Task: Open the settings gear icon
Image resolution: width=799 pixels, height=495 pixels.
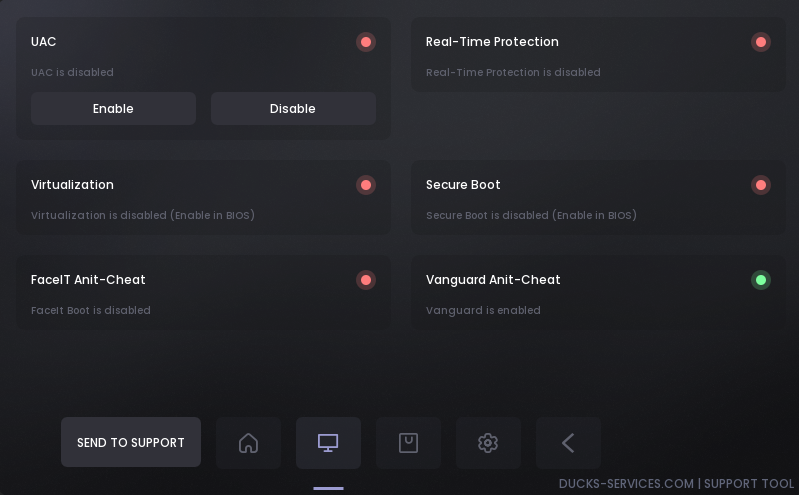Action: 488,443
